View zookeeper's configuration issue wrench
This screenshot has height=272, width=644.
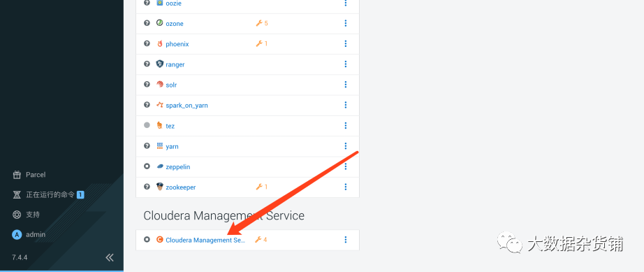pyautogui.click(x=262, y=187)
